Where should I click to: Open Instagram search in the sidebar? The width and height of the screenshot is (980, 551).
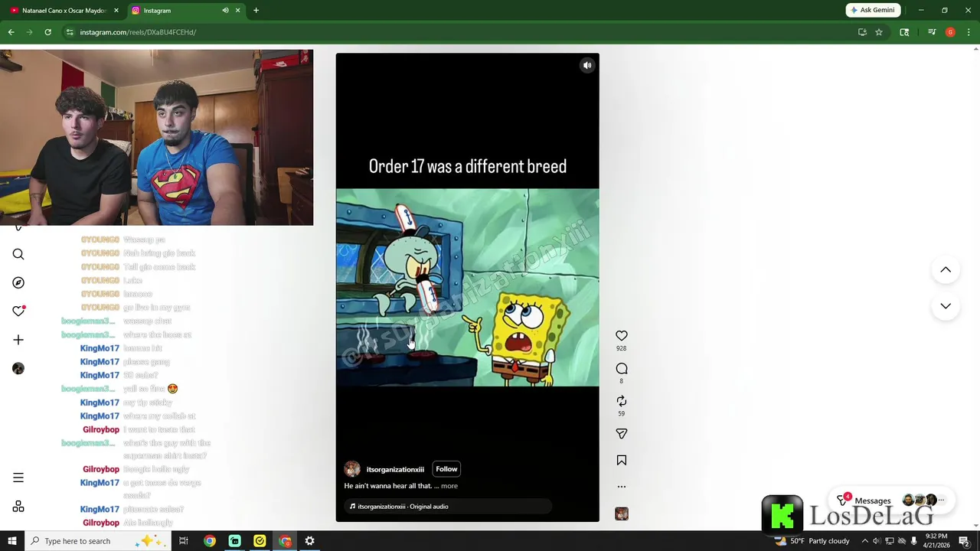pos(18,254)
